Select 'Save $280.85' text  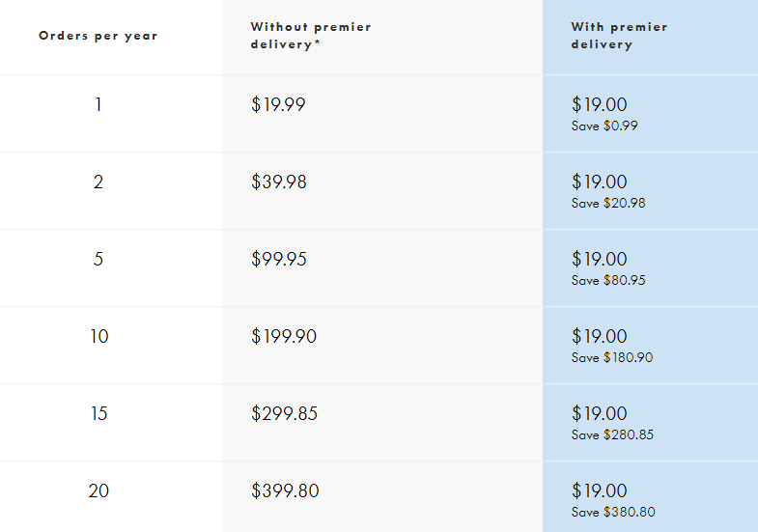click(612, 434)
